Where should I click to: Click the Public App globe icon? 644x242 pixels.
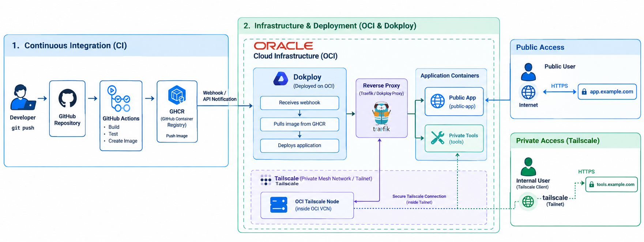pyautogui.click(x=437, y=101)
